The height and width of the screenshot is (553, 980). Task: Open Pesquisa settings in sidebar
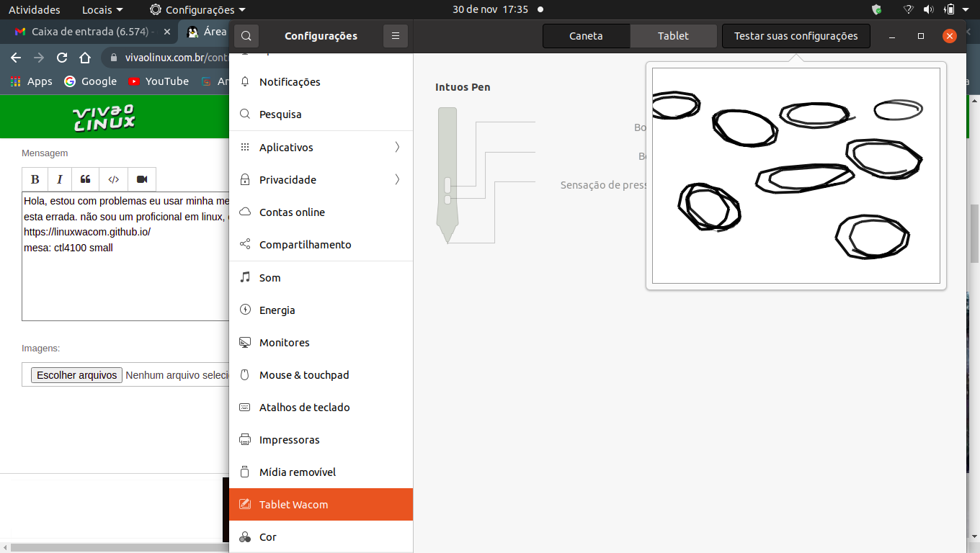[321, 114]
